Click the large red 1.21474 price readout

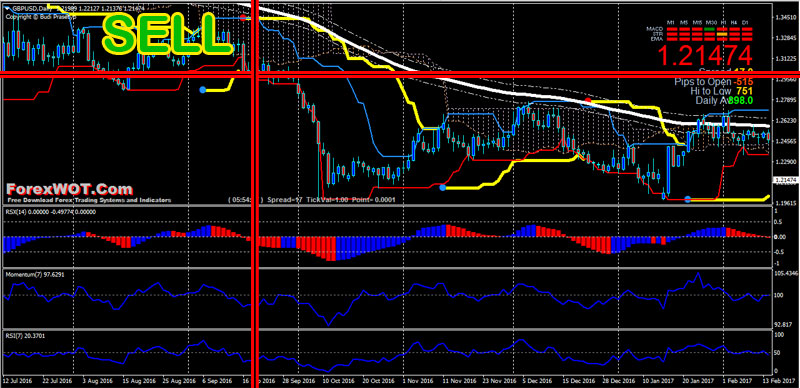[x=705, y=56]
